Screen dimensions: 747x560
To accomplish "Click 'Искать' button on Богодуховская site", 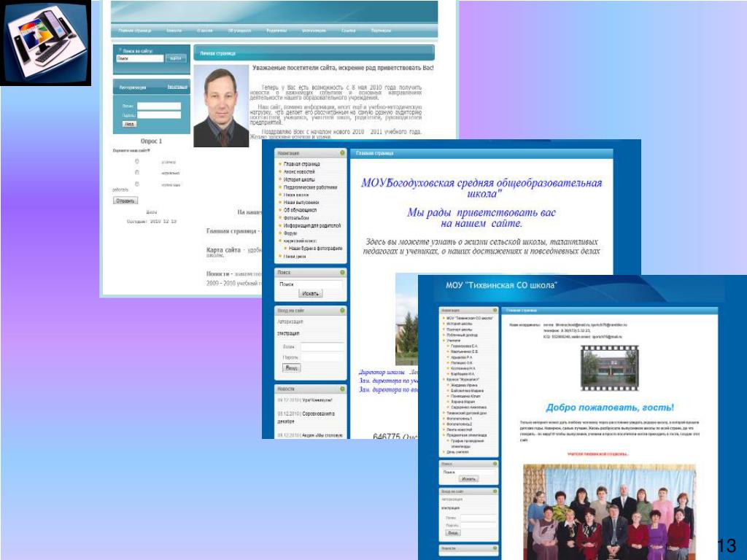I will tap(311, 293).
